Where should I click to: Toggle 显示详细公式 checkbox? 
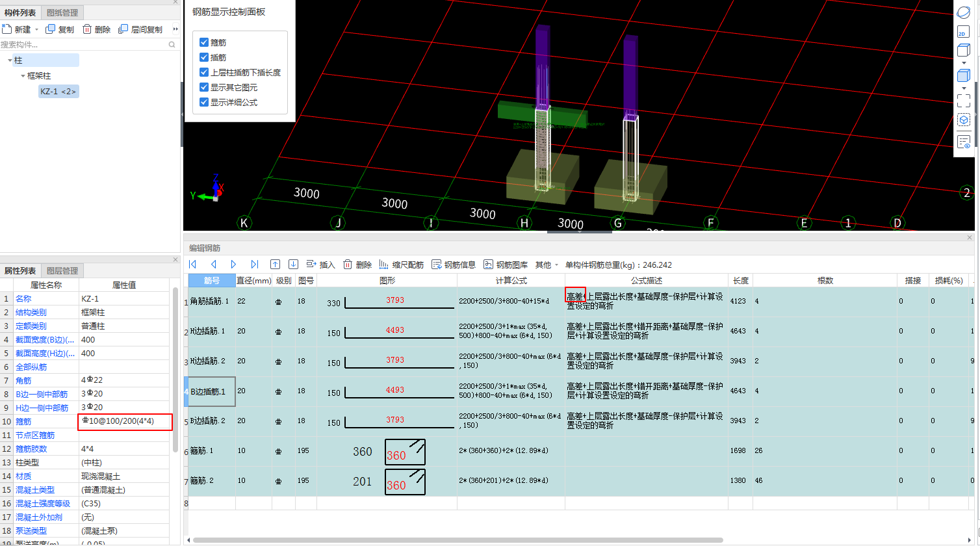click(204, 102)
